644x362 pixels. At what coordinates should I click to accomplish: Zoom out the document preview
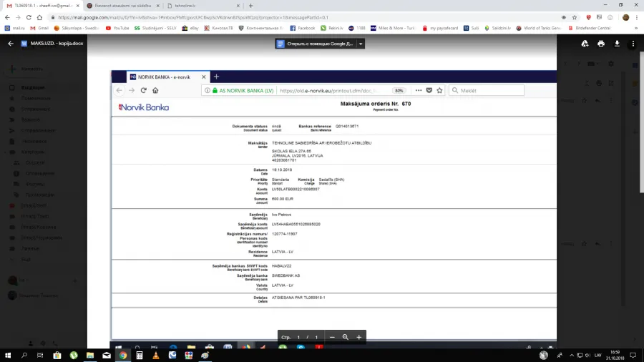332,337
